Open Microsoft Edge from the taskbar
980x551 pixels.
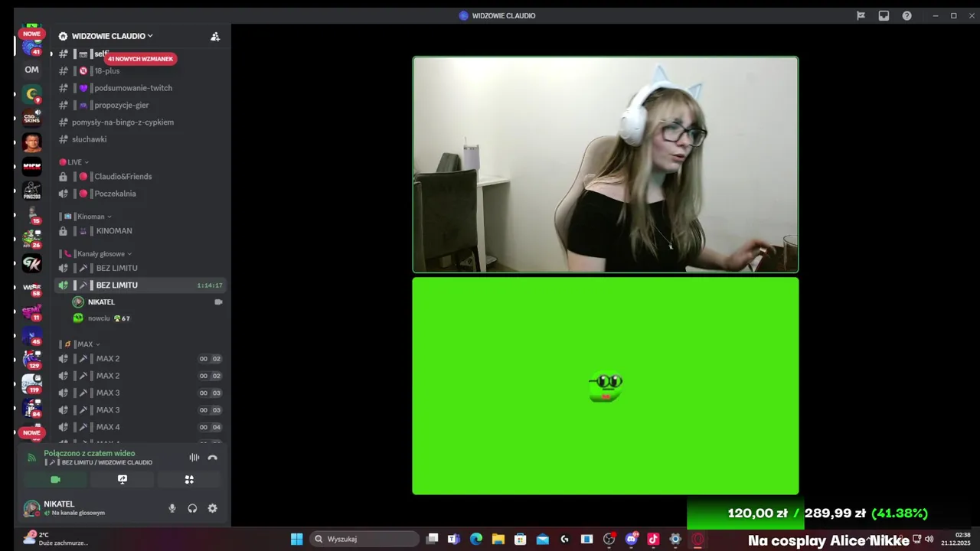476,539
